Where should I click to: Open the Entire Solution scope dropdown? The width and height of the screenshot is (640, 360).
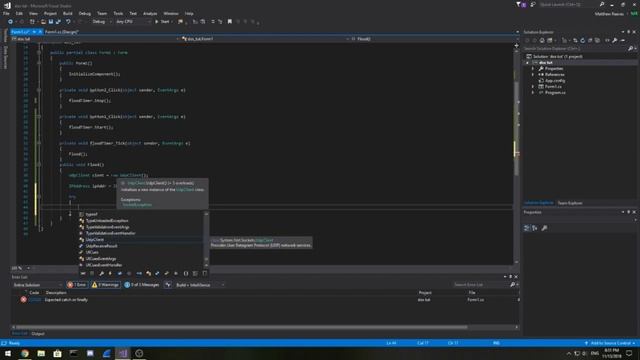(38, 285)
